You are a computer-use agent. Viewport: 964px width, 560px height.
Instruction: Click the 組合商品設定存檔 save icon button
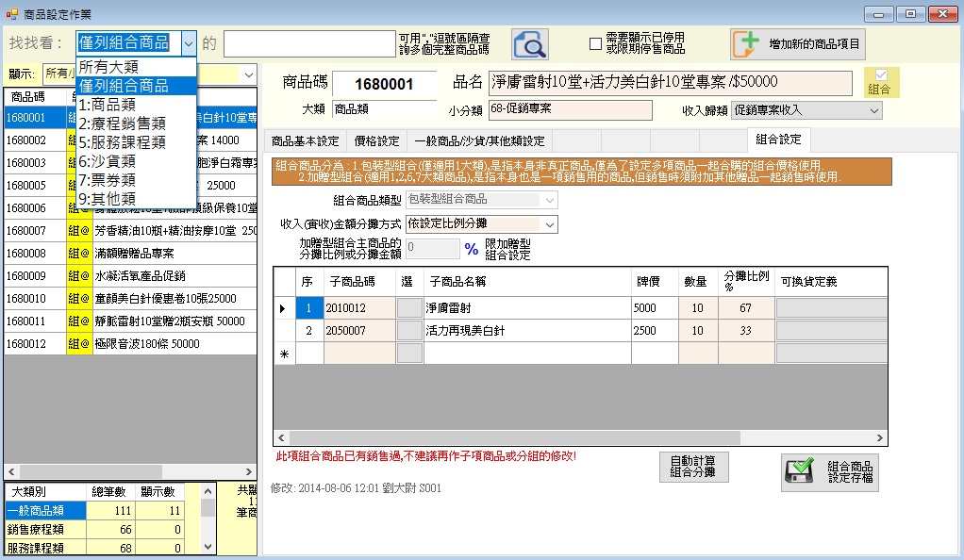tap(800, 472)
